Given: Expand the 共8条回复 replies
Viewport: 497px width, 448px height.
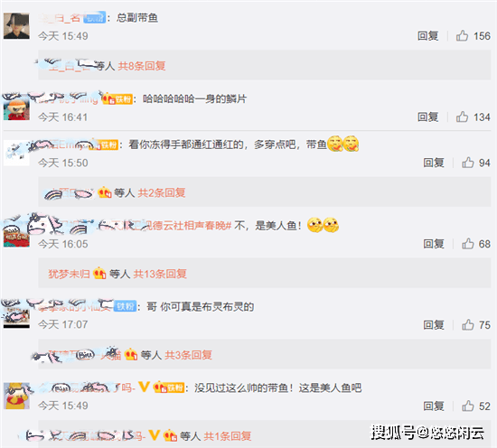Looking at the screenshot, I should coord(142,66).
